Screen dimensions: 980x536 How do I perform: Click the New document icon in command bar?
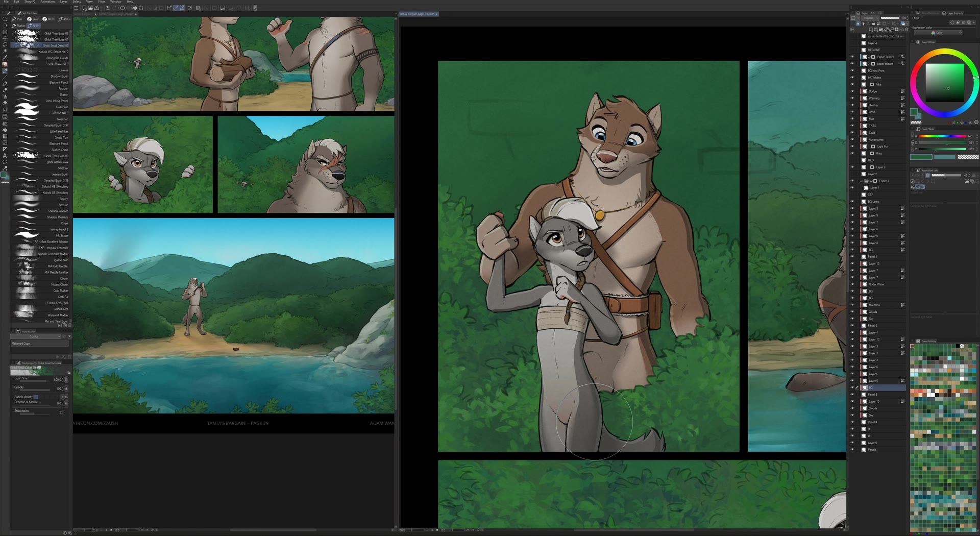84,8
